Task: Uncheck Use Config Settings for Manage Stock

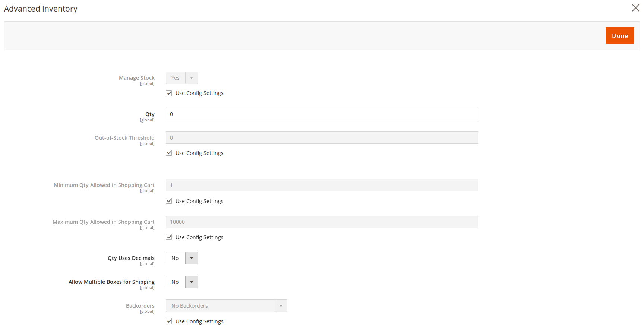Action: [169, 93]
